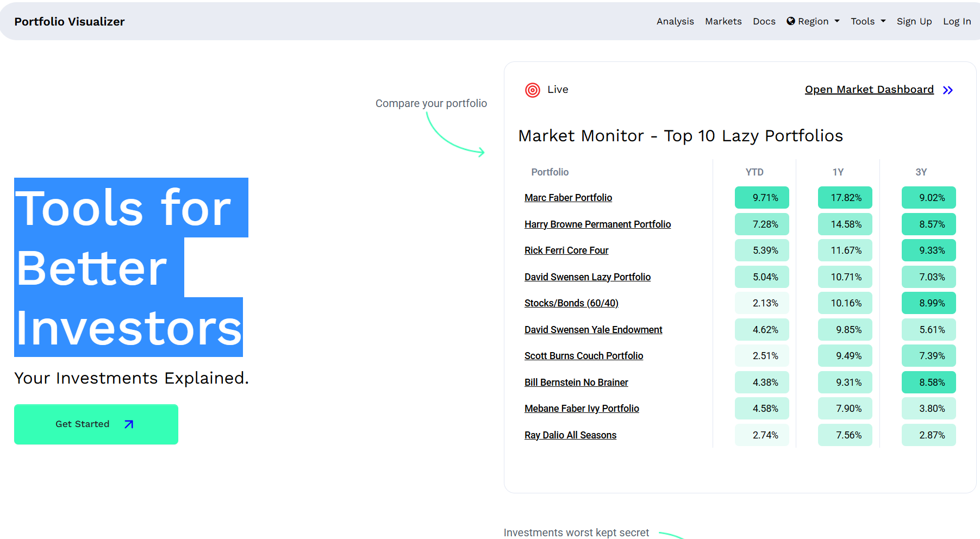The width and height of the screenshot is (980, 539).
Task: Click the 2.74% YTD cell
Action: (x=762, y=435)
